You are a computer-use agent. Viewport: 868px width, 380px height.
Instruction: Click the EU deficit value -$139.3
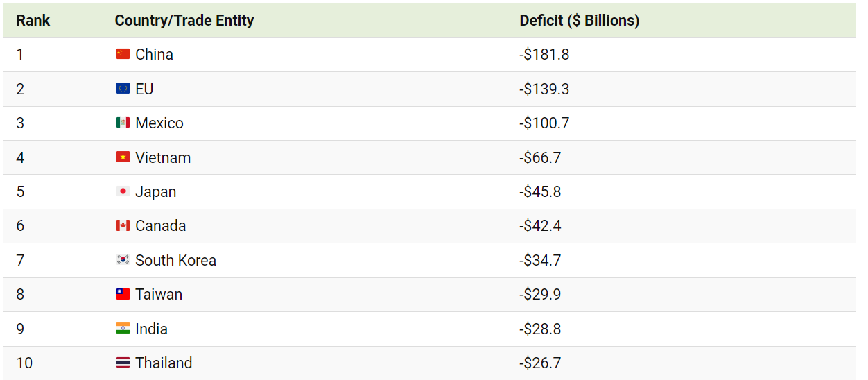pyautogui.click(x=544, y=89)
